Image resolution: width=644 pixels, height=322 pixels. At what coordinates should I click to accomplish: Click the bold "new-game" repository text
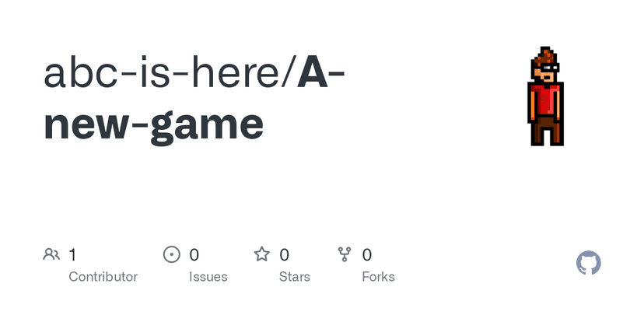[153, 125]
